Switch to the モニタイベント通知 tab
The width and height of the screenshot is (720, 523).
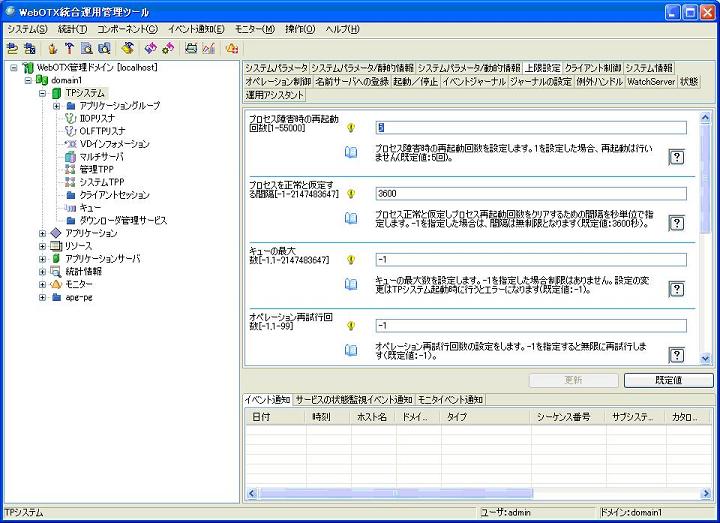(450, 400)
